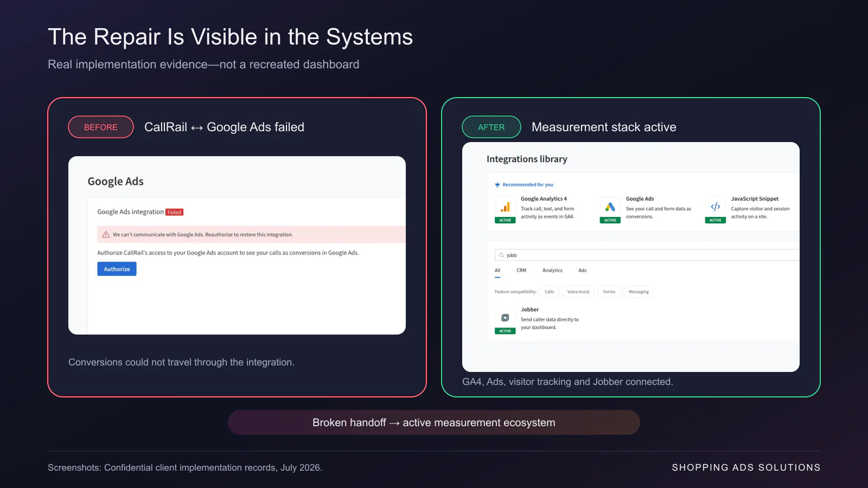Open the Jobber integration title
Viewport: 868px width, 488px height.
tap(529, 310)
